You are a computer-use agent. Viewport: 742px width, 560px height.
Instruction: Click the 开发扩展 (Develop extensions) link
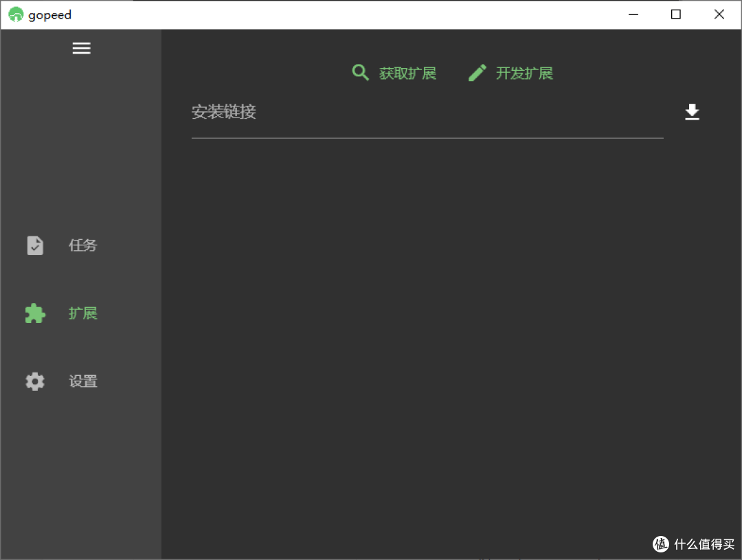pyautogui.click(x=510, y=74)
